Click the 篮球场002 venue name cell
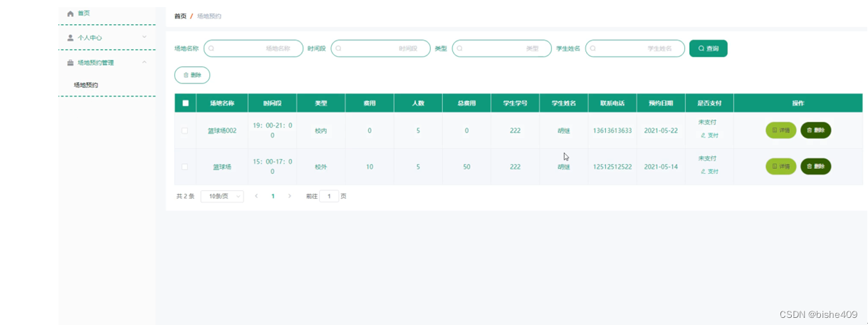Screen dimensions: 868x325 (x=222, y=131)
